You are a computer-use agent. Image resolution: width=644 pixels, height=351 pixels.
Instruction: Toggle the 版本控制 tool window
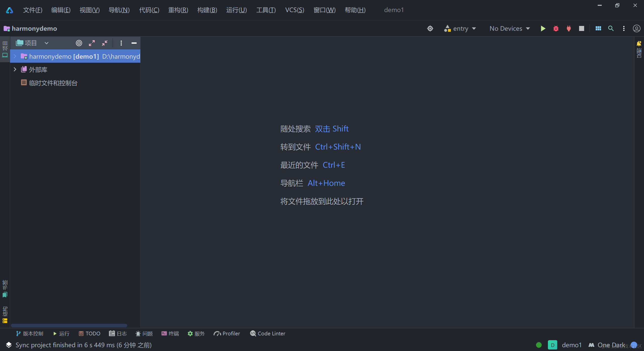pos(30,333)
